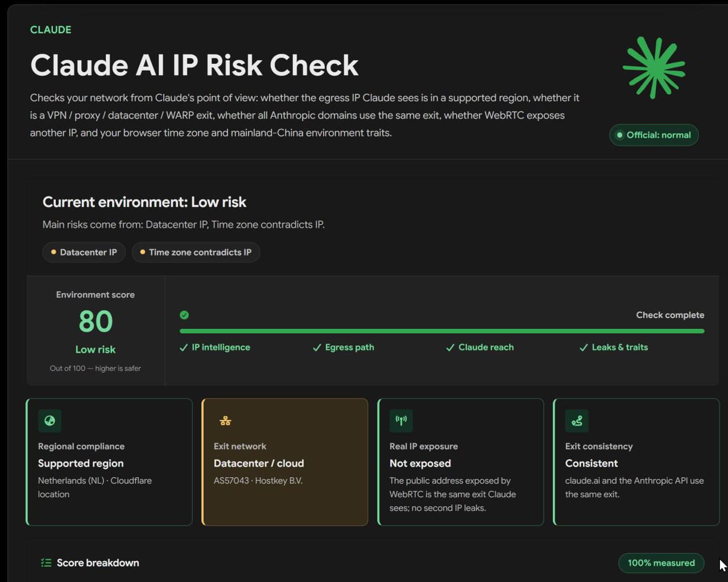Click the Check complete status text
The width and height of the screenshot is (728, 582).
670,315
